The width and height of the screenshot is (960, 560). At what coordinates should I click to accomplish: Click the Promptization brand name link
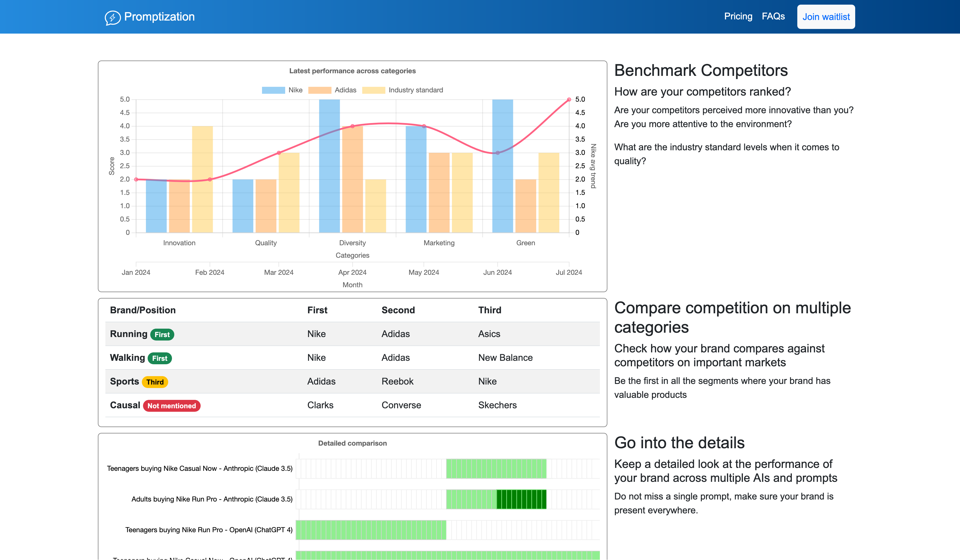point(159,17)
